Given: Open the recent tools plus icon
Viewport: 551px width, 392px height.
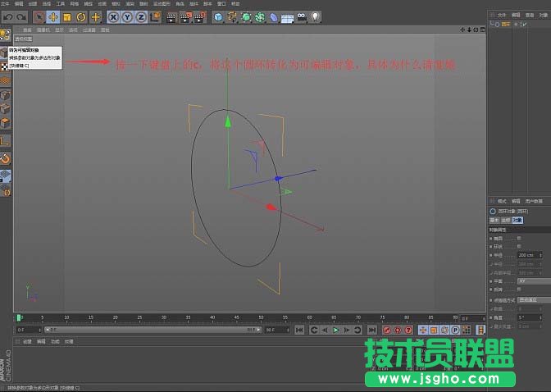Looking at the screenshot, I should [95, 17].
